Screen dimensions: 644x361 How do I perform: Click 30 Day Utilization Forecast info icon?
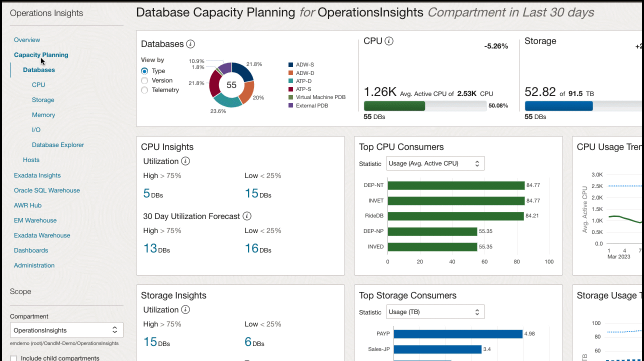click(247, 216)
